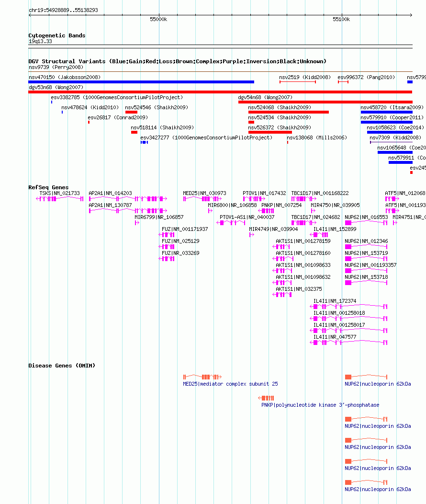The image size is (426, 504).
Task: Click the Cytogenetic Bands track title
Action: pyautogui.click(x=57, y=35)
